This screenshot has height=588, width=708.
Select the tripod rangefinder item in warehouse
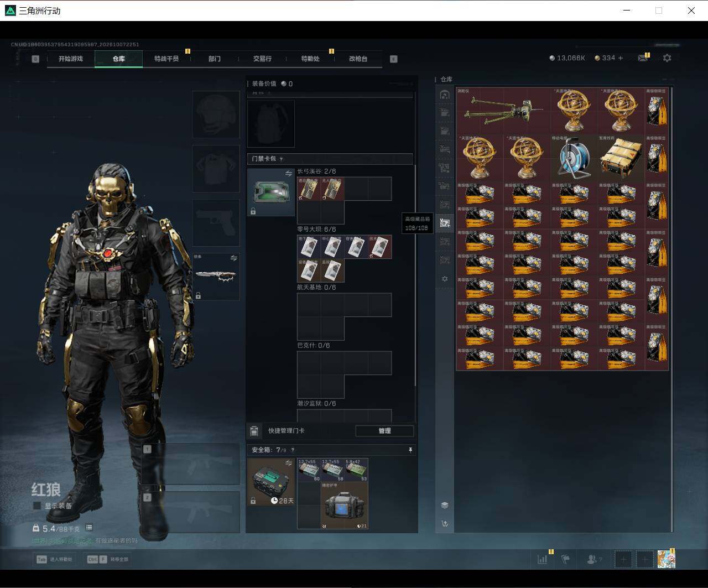click(503, 111)
